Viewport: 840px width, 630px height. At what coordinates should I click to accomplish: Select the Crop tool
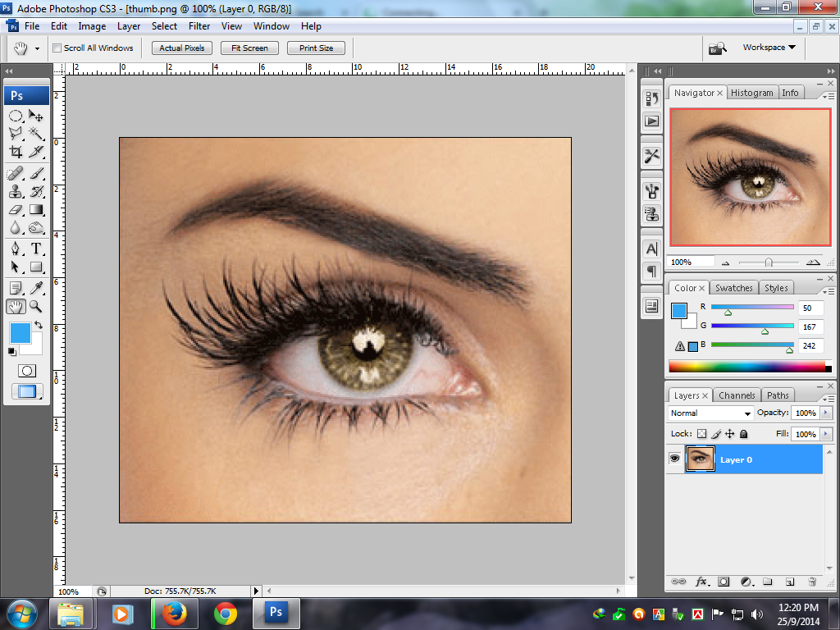[16, 152]
